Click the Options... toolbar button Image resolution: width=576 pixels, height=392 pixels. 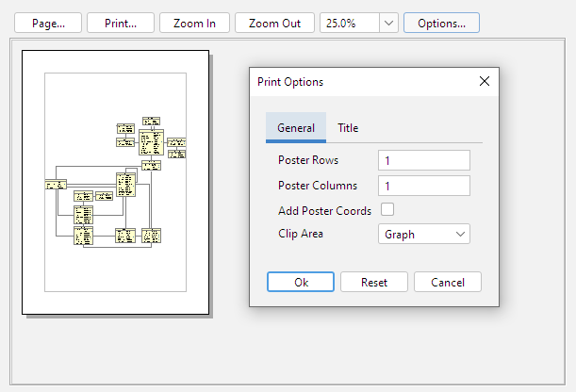click(x=441, y=23)
